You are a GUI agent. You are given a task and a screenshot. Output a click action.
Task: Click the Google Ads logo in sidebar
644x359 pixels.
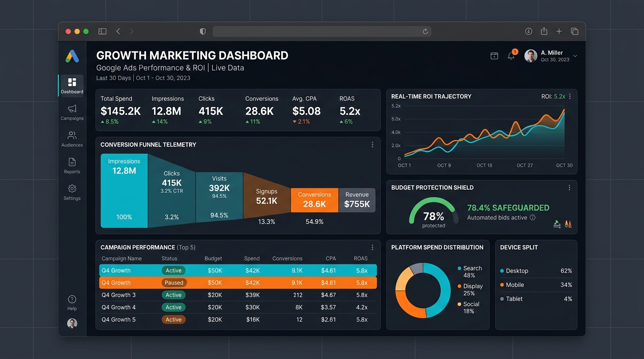(x=72, y=56)
